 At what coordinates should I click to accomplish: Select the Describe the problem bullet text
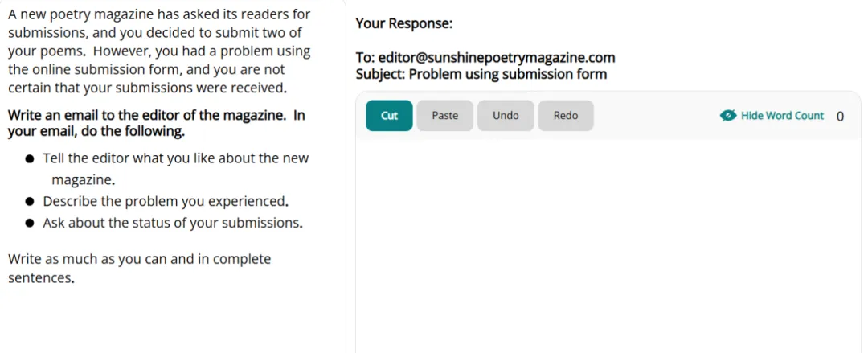pos(166,201)
